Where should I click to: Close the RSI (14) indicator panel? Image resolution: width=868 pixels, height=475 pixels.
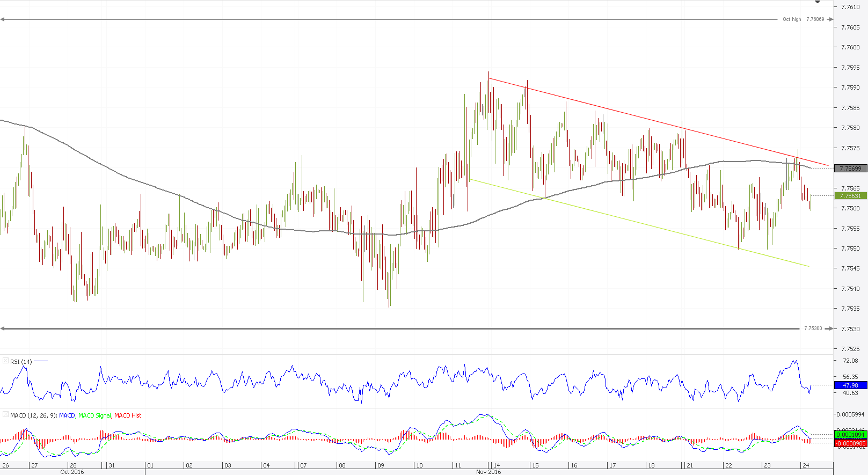point(5,361)
